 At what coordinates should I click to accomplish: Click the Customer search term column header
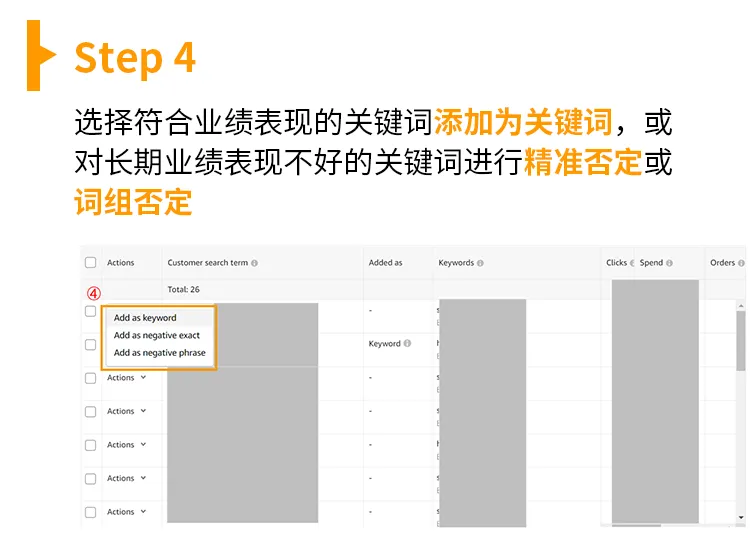pyautogui.click(x=208, y=263)
